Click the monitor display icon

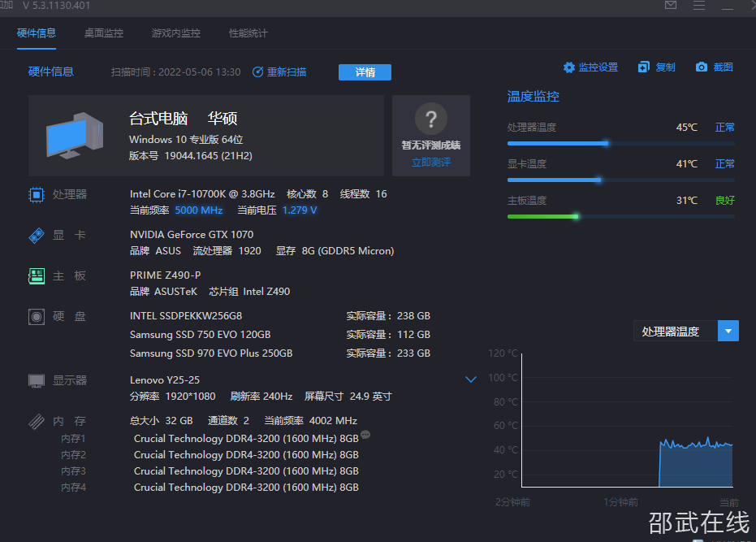37,380
